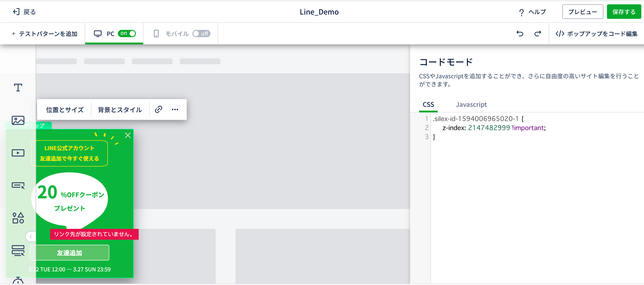Open ポップアップをコード編集 code editor
644x285 pixels.
tap(596, 34)
